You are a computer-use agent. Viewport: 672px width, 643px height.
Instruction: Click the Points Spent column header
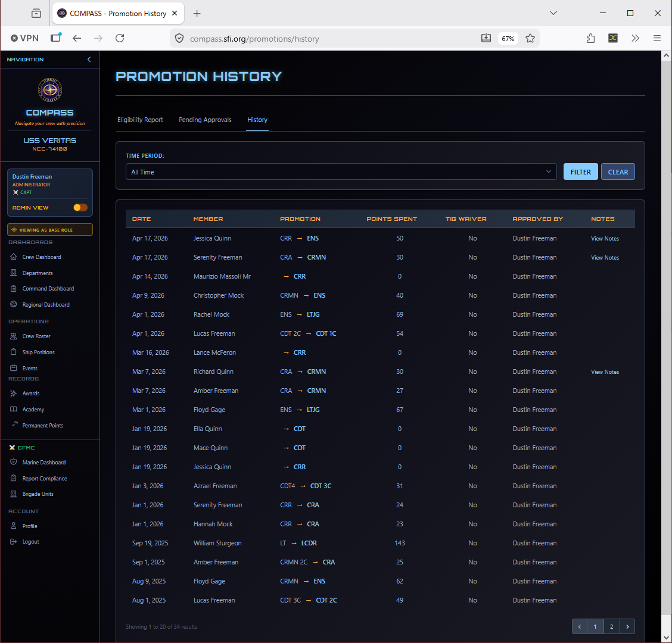coord(391,219)
